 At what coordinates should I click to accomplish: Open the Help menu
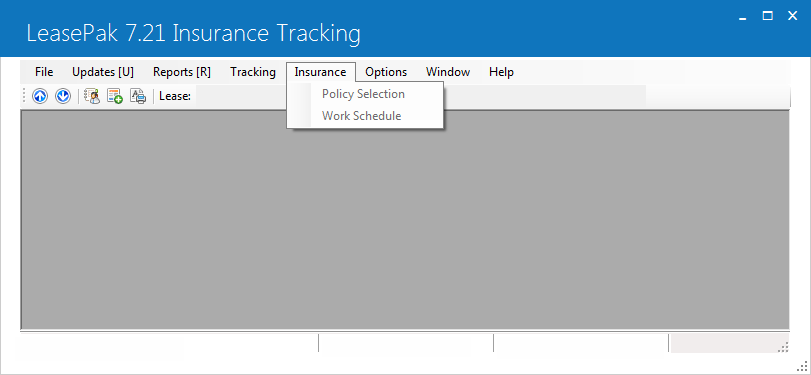point(501,72)
